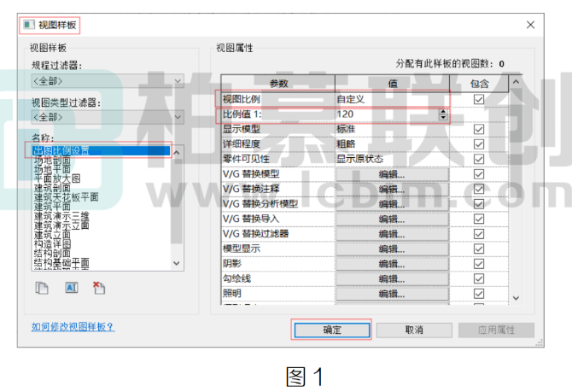The width and height of the screenshot is (572, 392).
Task: Click name list scroll-down arrow
Action: click(177, 263)
